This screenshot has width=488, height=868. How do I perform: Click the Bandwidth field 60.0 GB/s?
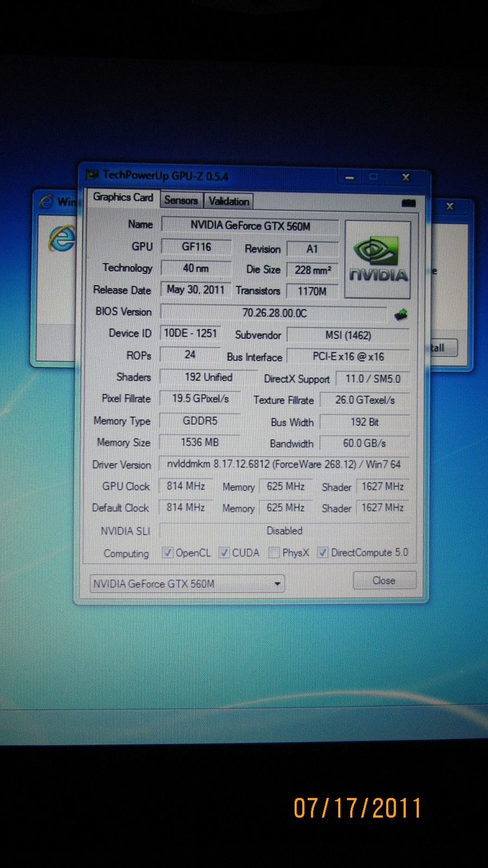pyautogui.click(x=365, y=443)
